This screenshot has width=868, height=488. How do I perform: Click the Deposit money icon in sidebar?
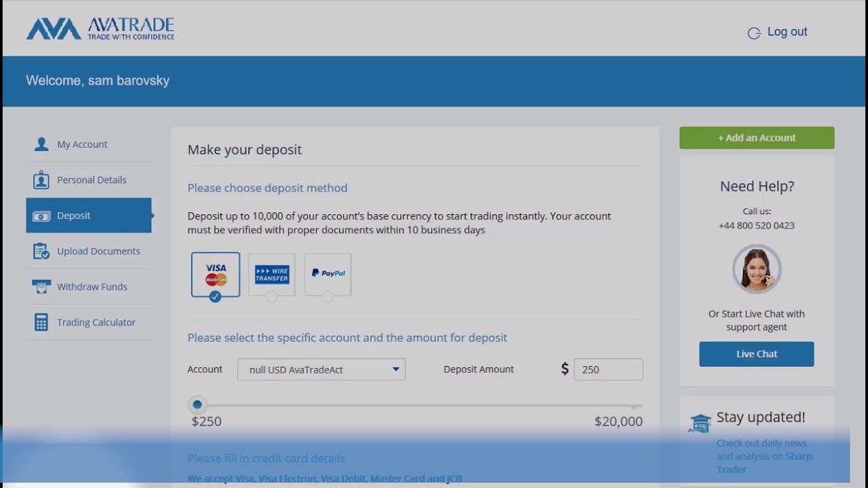(x=41, y=216)
